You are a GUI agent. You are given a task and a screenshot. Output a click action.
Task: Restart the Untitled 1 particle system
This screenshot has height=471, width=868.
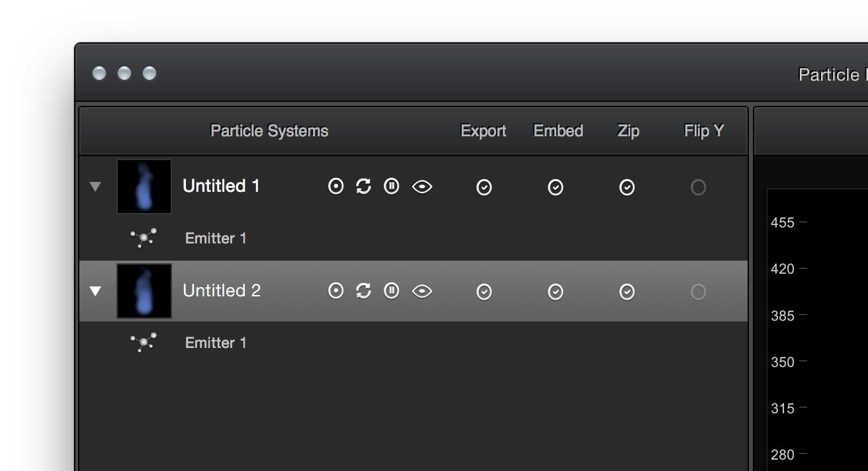tap(363, 187)
